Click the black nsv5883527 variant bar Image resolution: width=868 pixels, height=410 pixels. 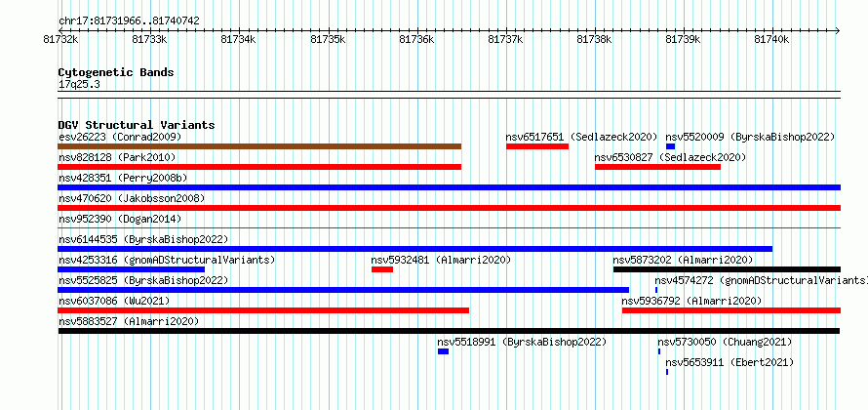[x=449, y=331]
